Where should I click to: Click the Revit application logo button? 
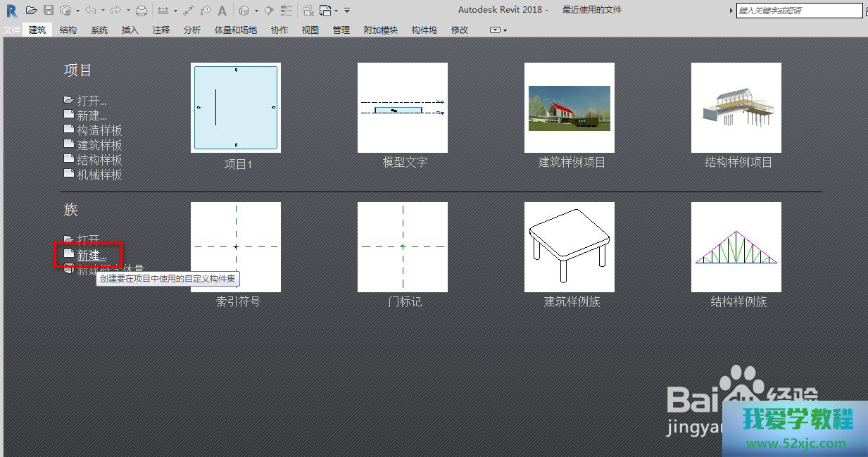pos(11,11)
